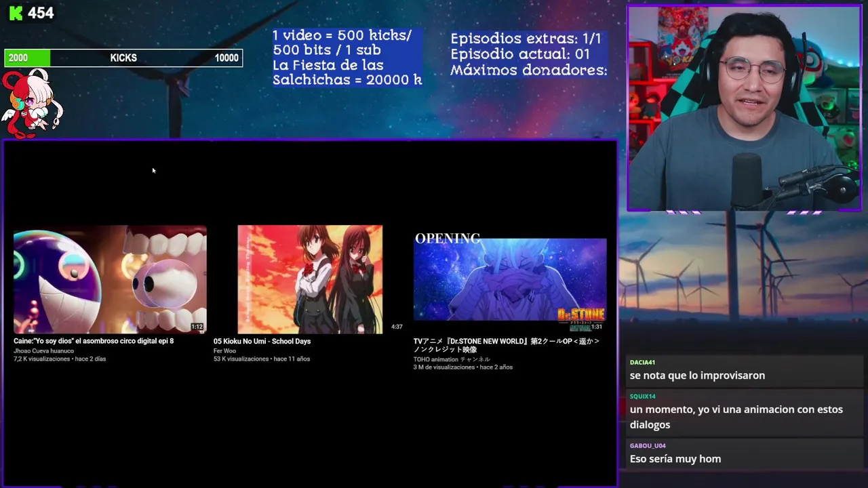Click '53 K visualizaciones • hace 11 años'
The image size is (868, 488).
click(x=262, y=359)
